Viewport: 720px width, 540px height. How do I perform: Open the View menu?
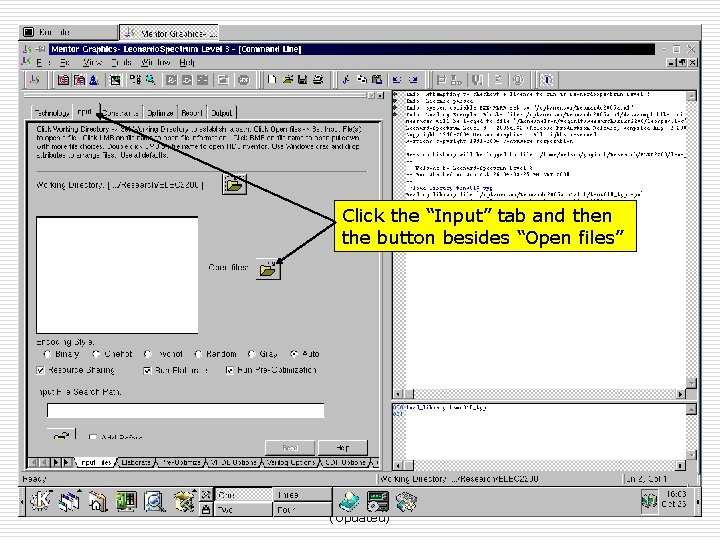[x=92, y=62]
